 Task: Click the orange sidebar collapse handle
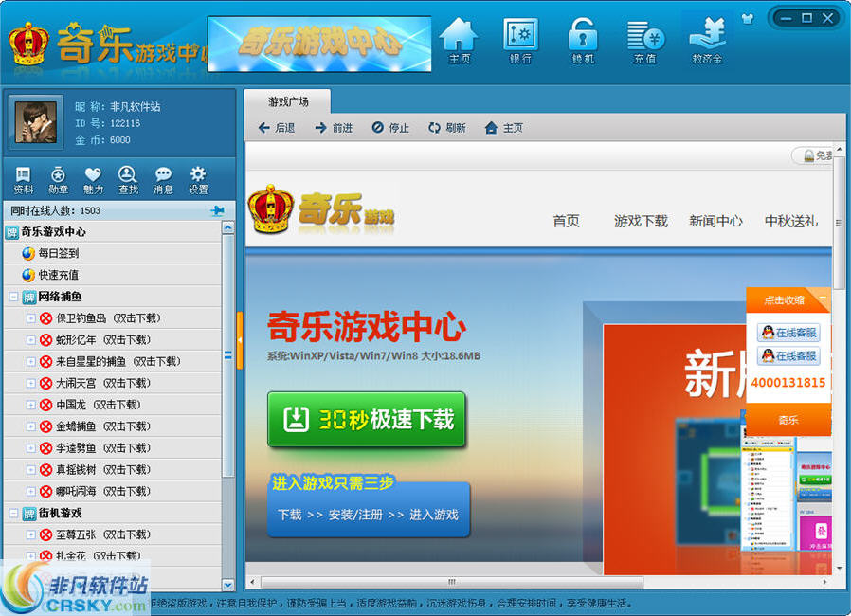240,340
